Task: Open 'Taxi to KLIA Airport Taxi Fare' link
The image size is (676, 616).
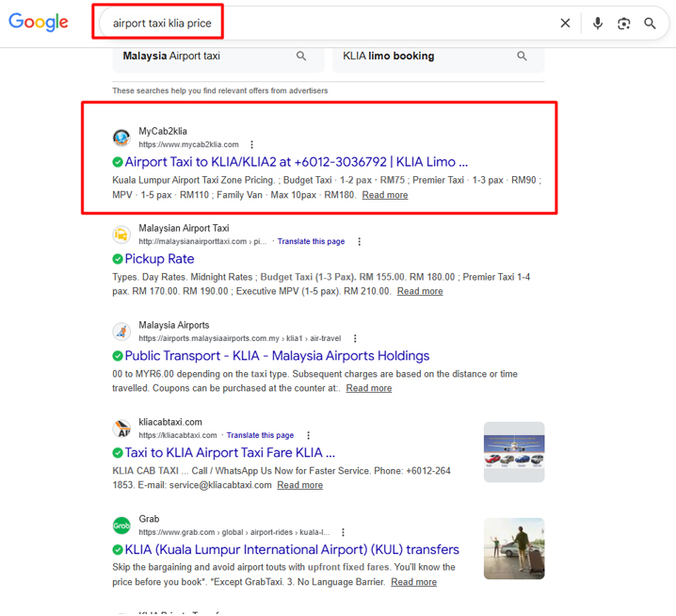Action: click(230, 452)
